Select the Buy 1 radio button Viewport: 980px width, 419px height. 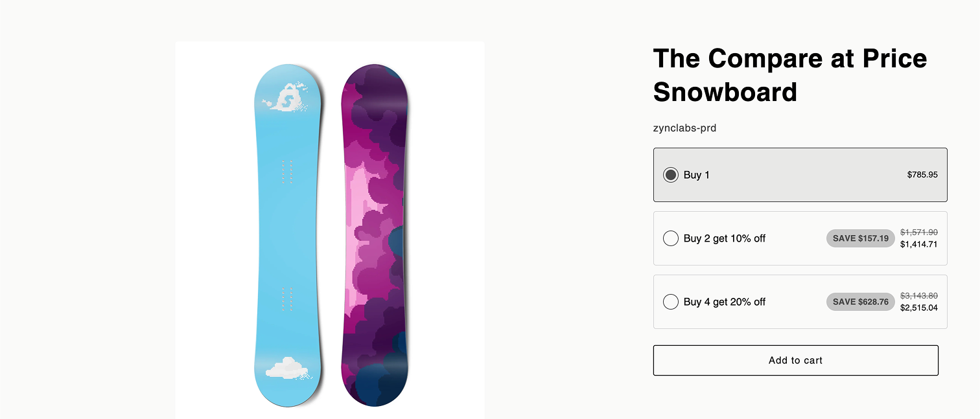pyautogui.click(x=671, y=175)
